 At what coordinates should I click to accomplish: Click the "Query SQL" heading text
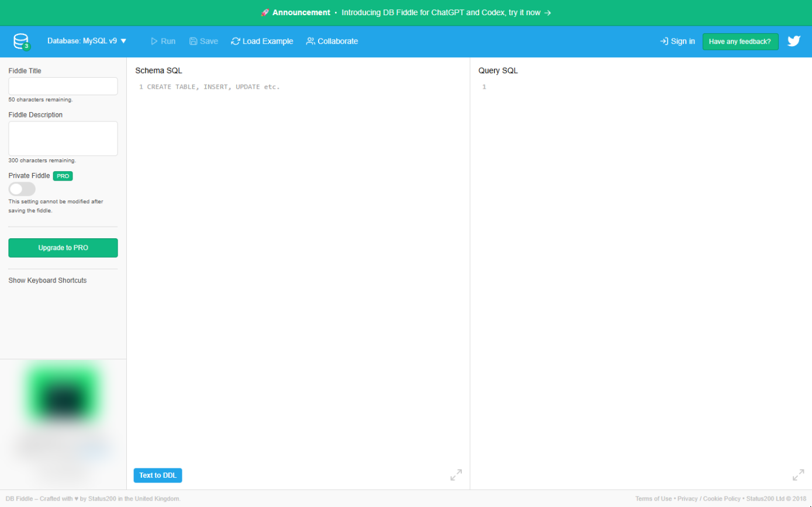point(498,71)
